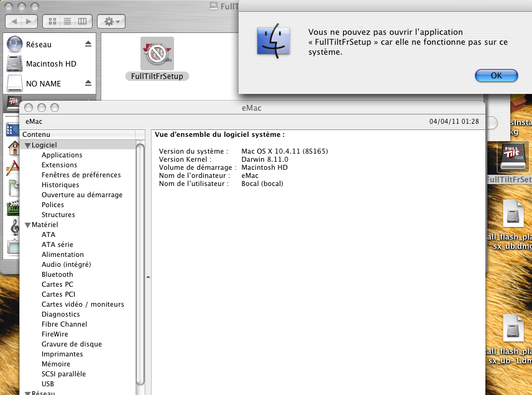Open the Finder action gear menu

(x=111, y=21)
